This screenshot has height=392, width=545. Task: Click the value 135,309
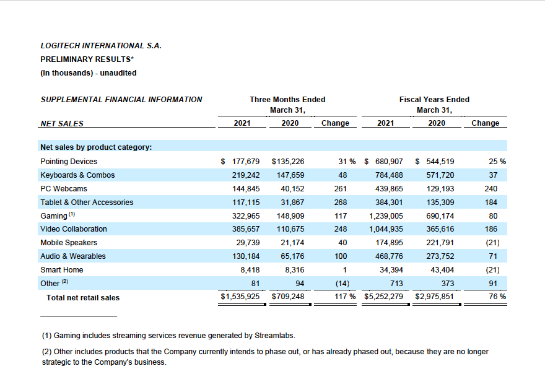tap(440, 203)
